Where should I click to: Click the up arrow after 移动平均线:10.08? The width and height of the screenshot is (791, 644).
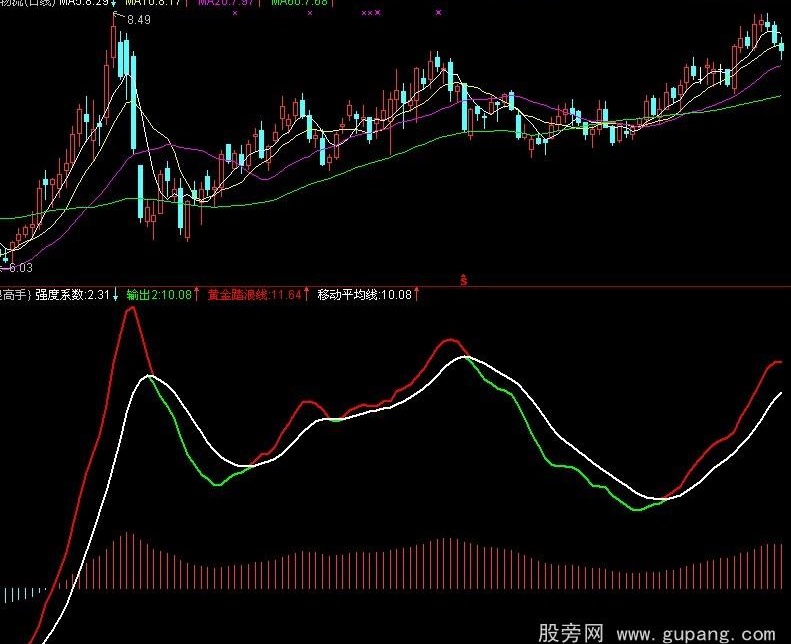[417, 295]
